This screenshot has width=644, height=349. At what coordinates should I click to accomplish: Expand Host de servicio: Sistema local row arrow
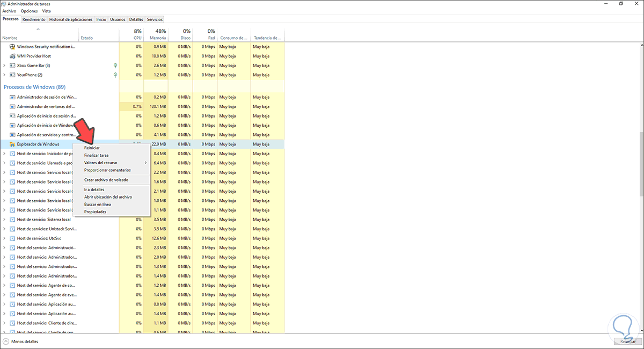coord(4,219)
